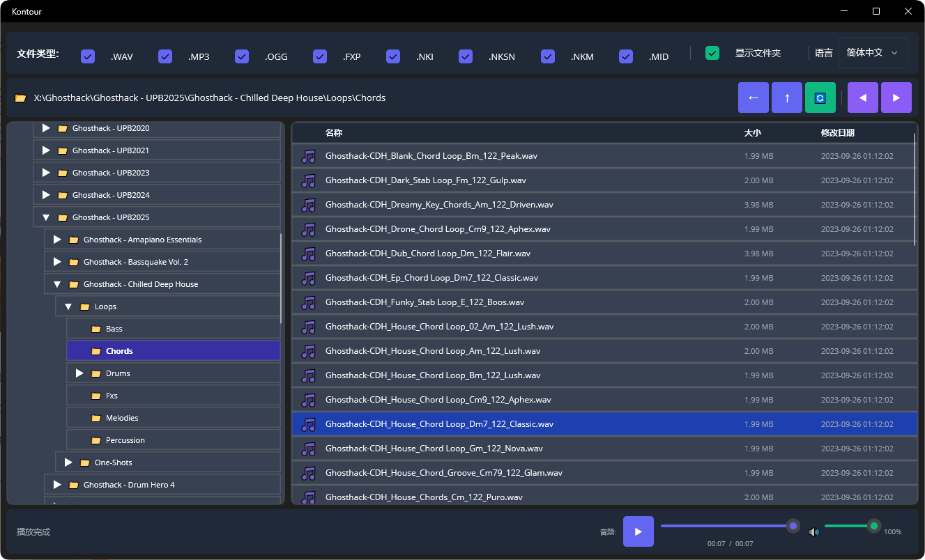Click folder icon of Fxs in tree
Screen dimensions: 925x560
coord(96,396)
